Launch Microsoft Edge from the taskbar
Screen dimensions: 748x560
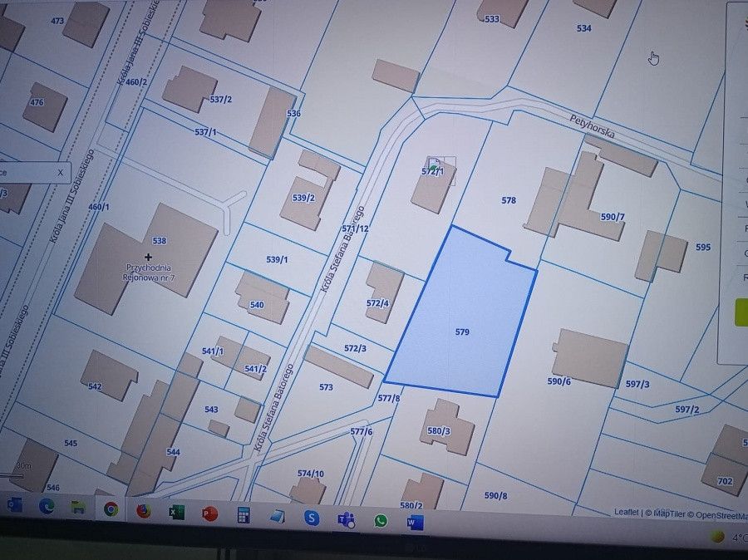47,506
